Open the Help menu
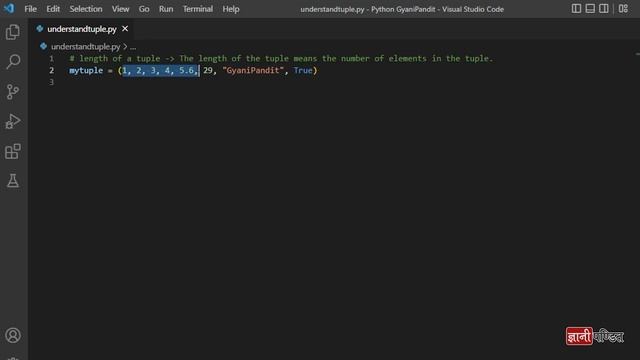The width and height of the screenshot is (640, 360). point(231,9)
